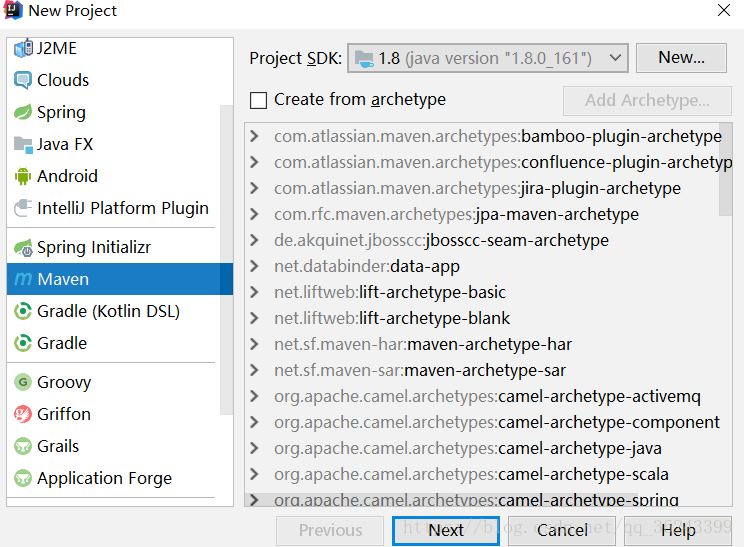
Task: Expand the confluence-plugin-archetype entry
Action: click(x=255, y=162)
